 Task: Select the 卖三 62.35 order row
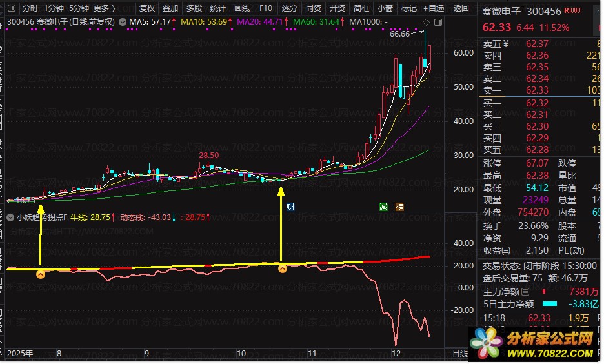(541, 67)
